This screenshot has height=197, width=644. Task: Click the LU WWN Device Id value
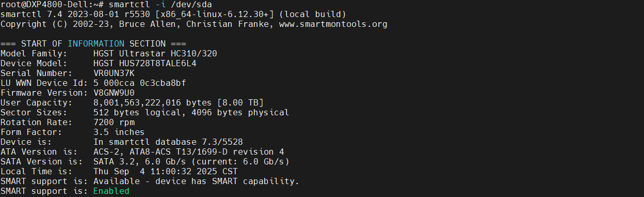(x=140, y=83)
